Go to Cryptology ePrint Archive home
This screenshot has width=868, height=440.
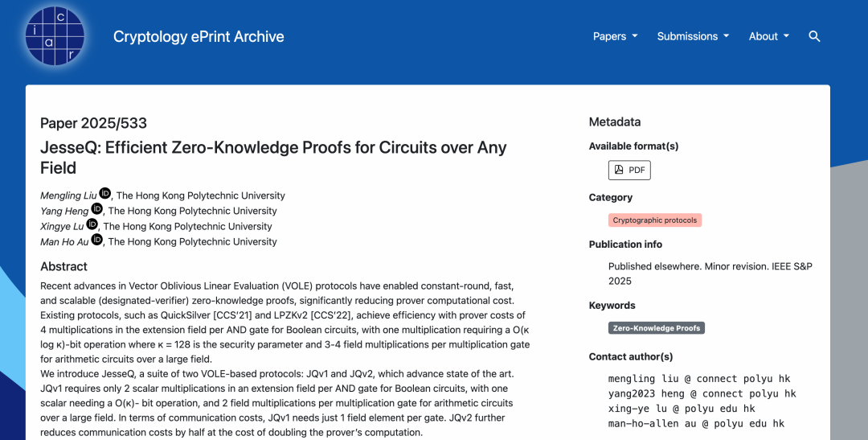pos(199,36)
